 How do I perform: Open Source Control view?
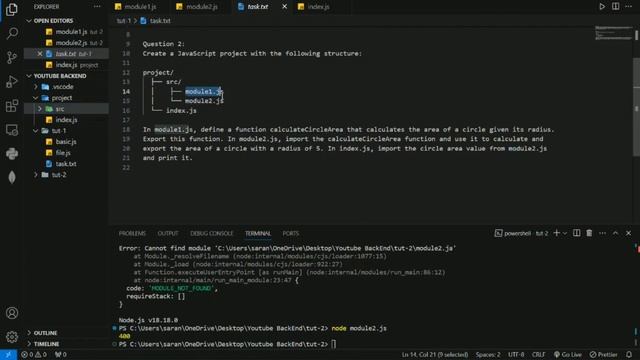coord(12,57)
